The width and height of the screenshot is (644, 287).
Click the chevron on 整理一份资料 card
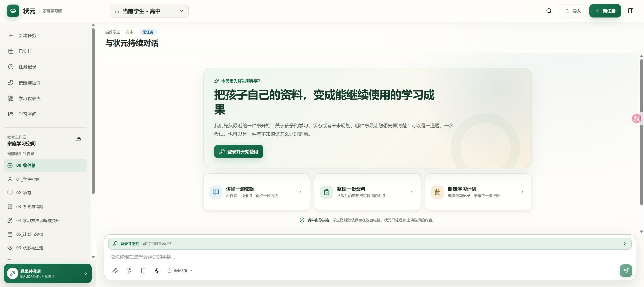pos(412,192)
